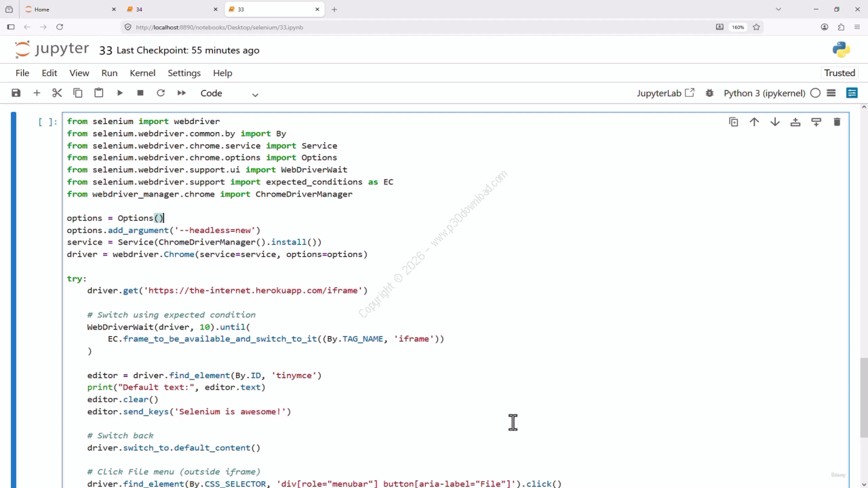Open the notebook in JupyterLab
The image size is (868, 488).
(665, 93)
